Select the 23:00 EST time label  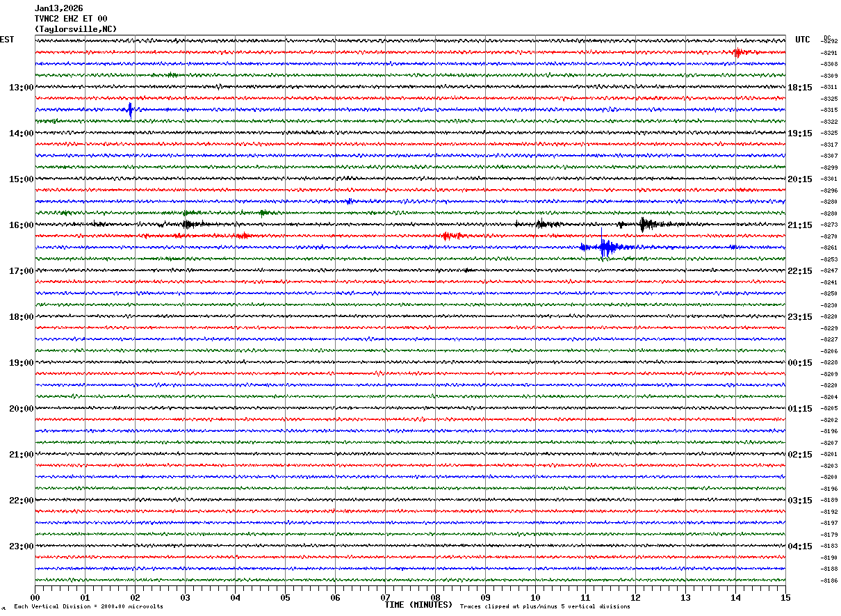21,546
